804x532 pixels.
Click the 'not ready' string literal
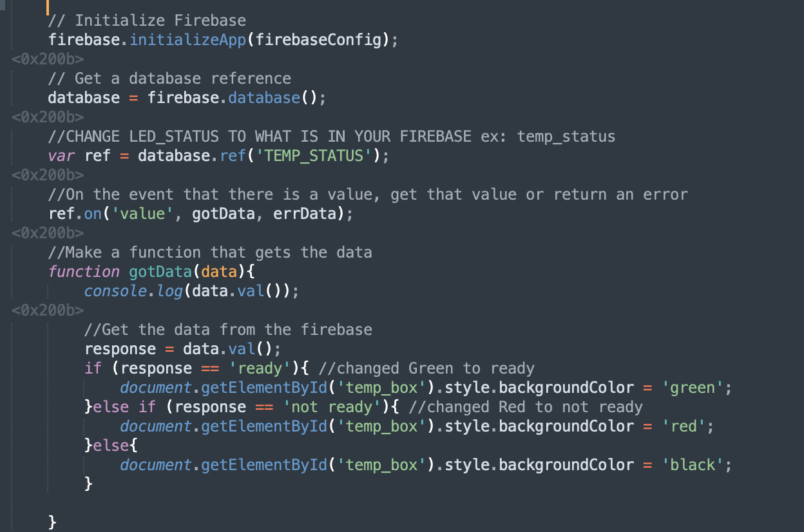point(332,407)
